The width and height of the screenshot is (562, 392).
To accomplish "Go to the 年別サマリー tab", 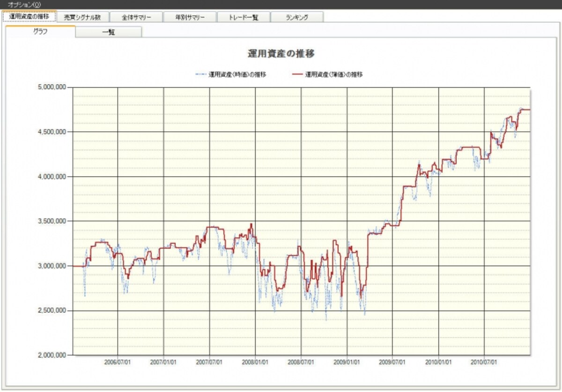I will tap(190, 17).
